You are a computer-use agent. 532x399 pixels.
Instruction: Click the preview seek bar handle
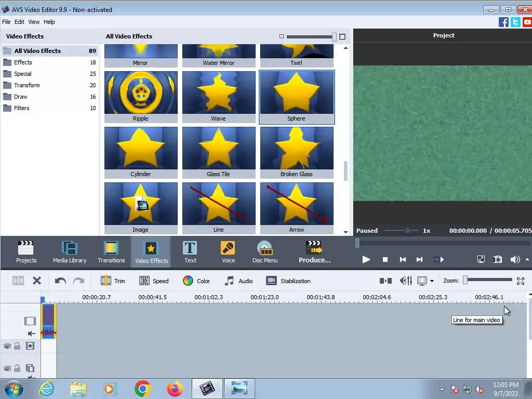[357, 243]
